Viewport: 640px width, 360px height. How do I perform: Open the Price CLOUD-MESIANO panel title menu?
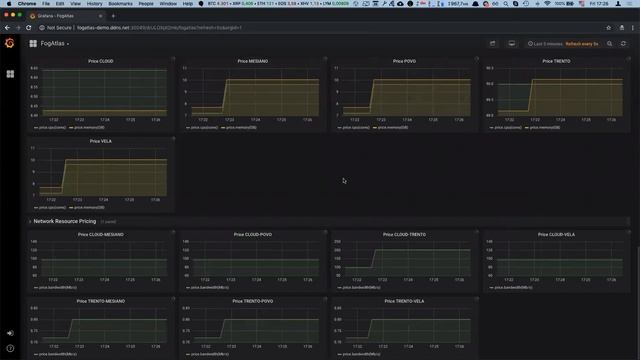101,234
